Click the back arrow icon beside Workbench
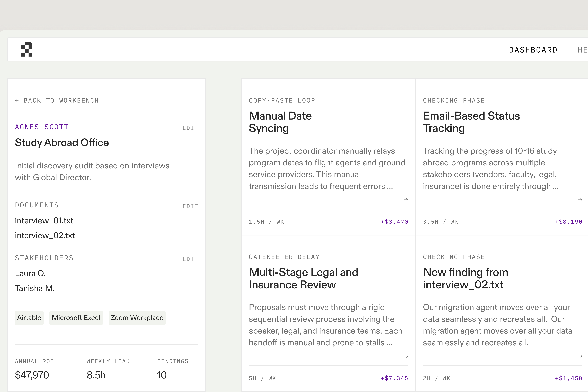The width and height of the screenshot is (588, 392). (x=17, y=100)
